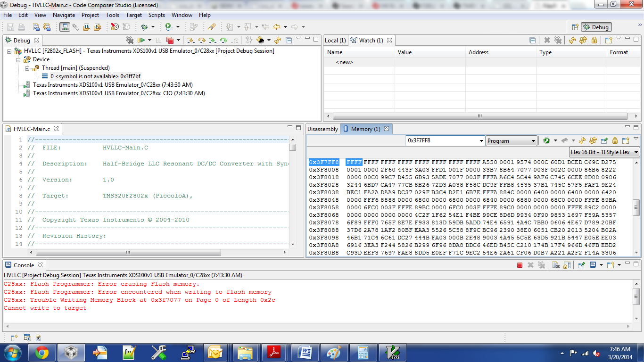Open dropdown arrow next to main toolbar Debug bug
This screenshot has height=362, width=644.
[153, 27]
